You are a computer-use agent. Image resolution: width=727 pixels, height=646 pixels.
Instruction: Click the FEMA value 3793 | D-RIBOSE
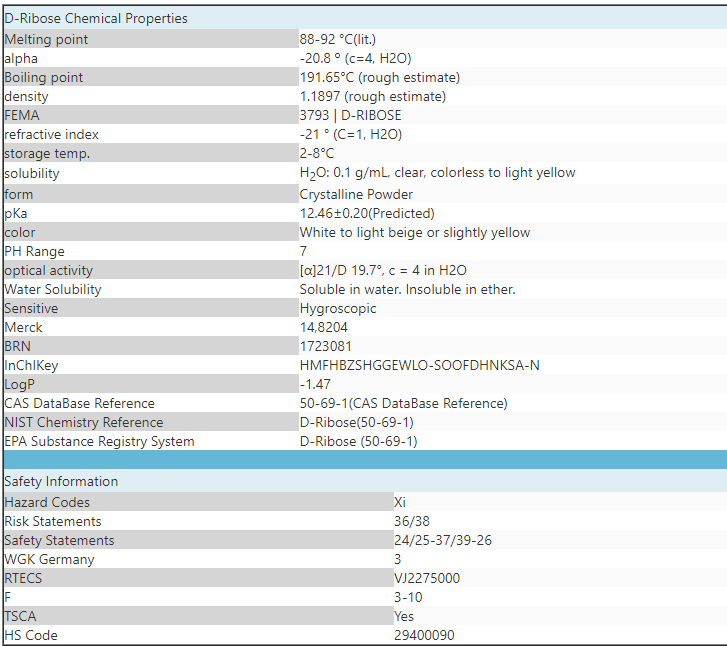pos(351,115)
